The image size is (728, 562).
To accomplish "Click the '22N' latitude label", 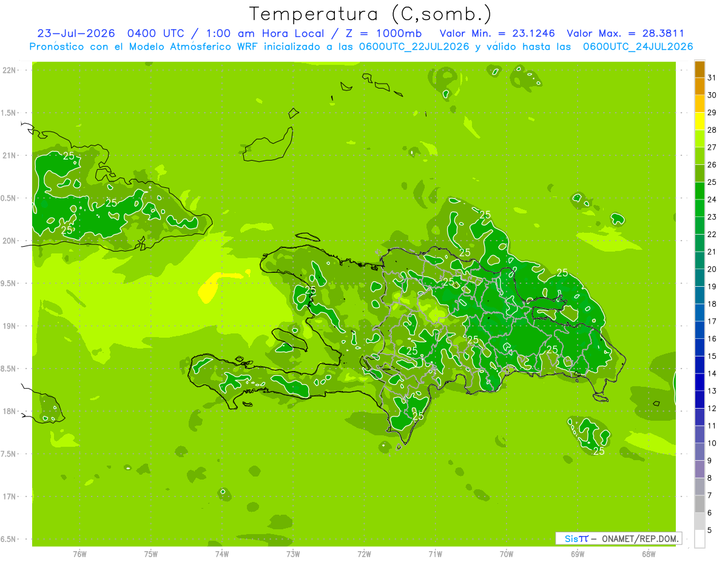I will coord(8,70).
